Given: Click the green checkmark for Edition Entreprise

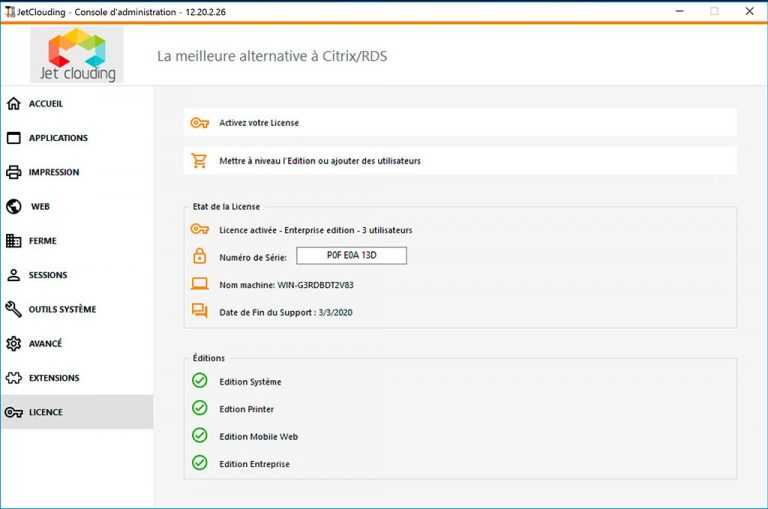Looking at the screenshot, I should tap(199, 462).
